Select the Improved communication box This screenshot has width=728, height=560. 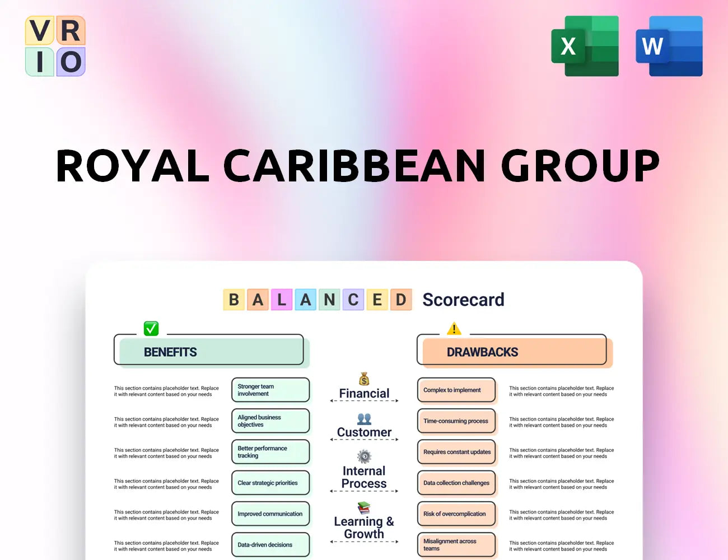click(x=270, y=514)
